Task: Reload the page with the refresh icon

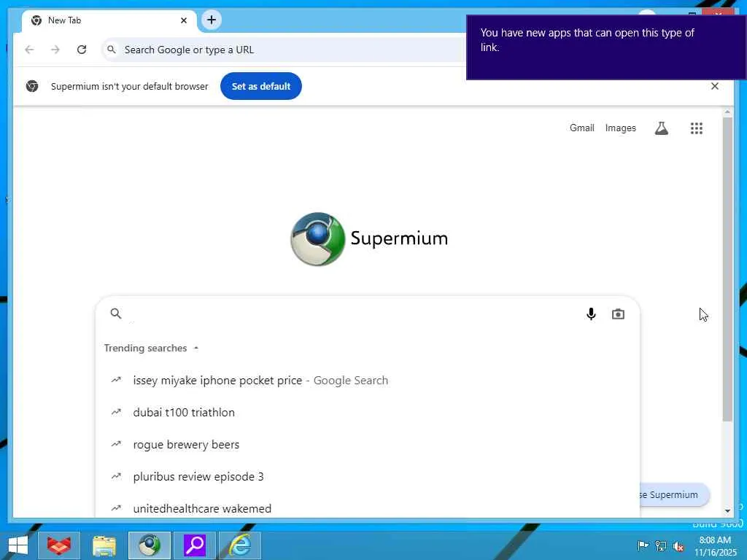Action: pos(82,50)
